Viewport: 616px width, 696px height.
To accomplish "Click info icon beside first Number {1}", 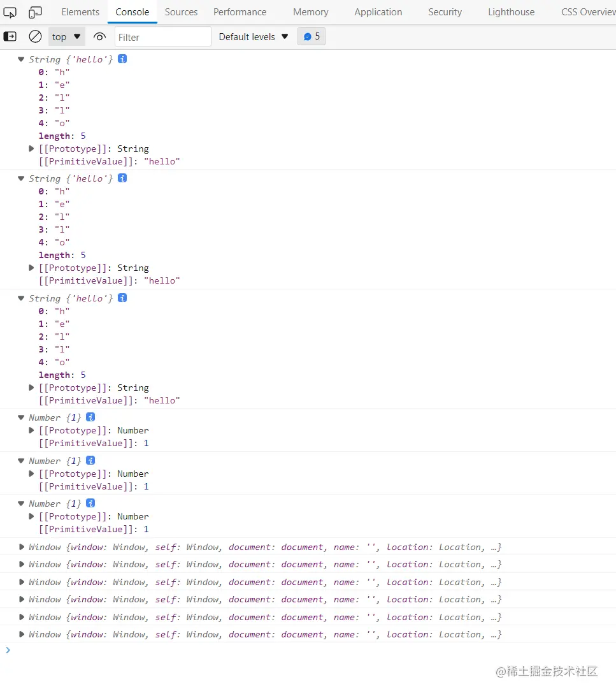I will coord(90,417).
